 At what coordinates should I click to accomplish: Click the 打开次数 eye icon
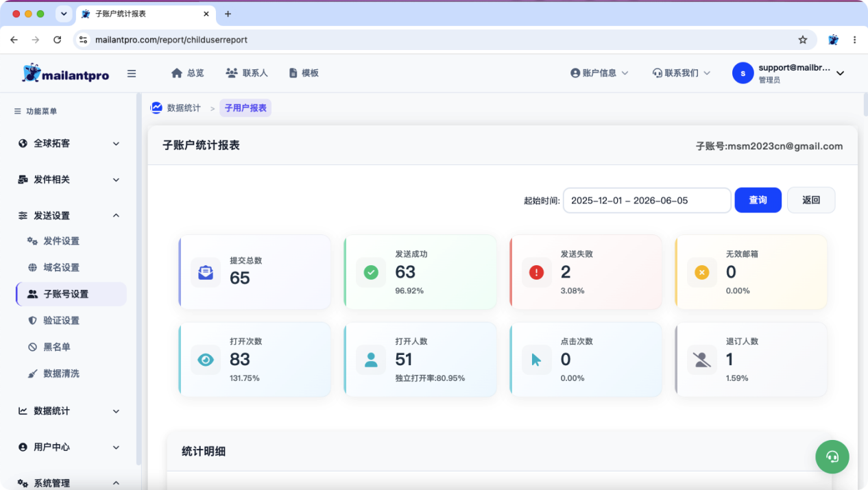coord(206,360)
